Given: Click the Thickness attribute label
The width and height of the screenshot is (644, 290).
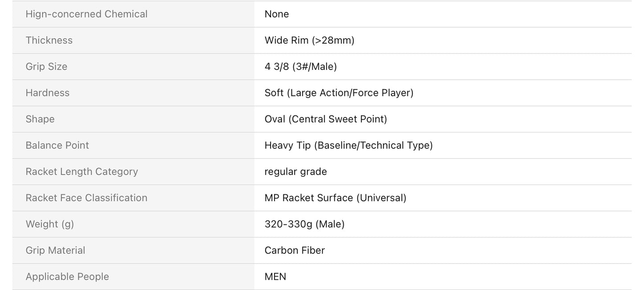Looking at the screenshot, I should pos(49,40).
